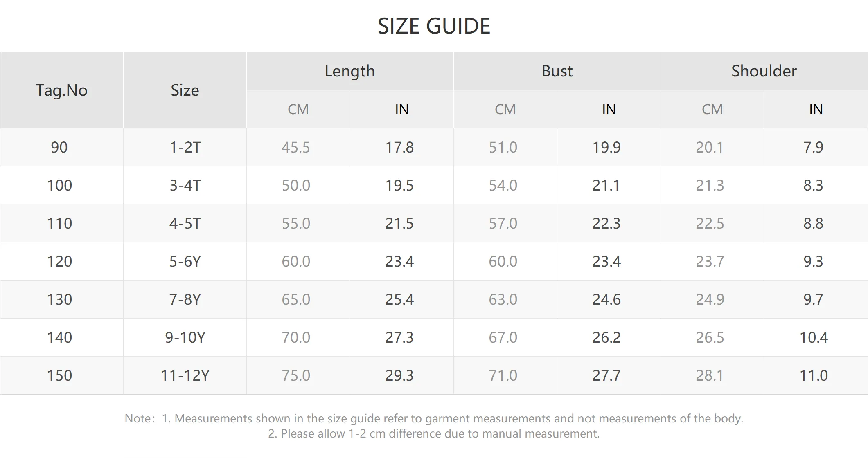Select the 11-12Y size cell
Viewport: 868px width, 458px height.
[x=185, y=375]
